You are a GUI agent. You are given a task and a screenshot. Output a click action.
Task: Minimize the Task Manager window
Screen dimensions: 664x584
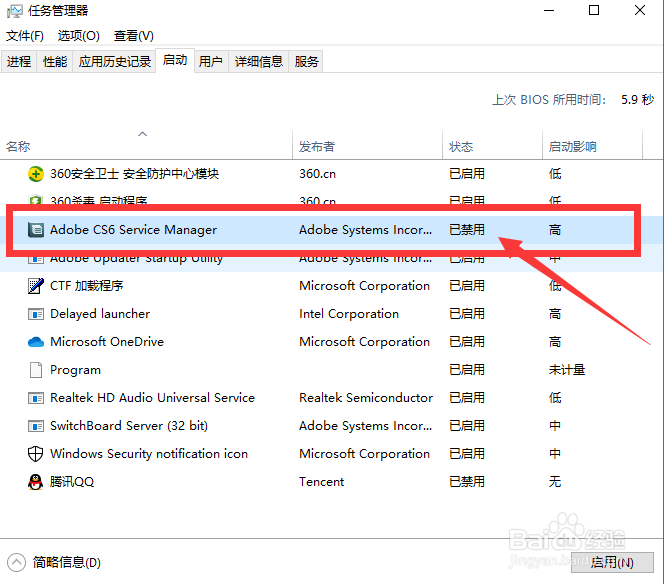coord(549,11)
